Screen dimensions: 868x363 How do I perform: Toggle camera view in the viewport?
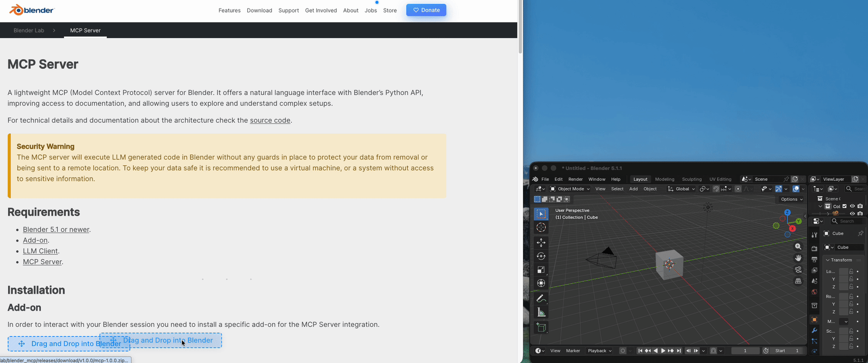click(x=798, y=270)
